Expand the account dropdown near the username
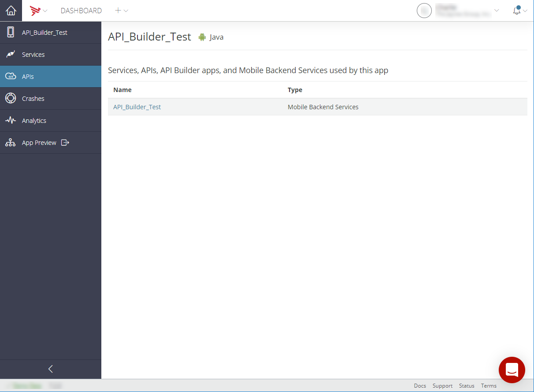This screenshot has height=392, width=534. point(497,11)
